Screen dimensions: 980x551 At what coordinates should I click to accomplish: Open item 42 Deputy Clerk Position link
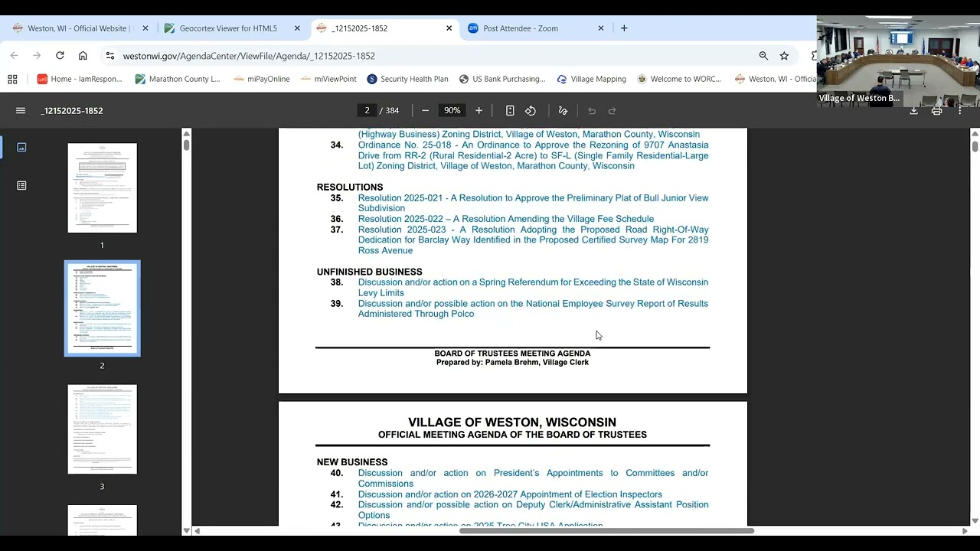[x=533, y=510]
